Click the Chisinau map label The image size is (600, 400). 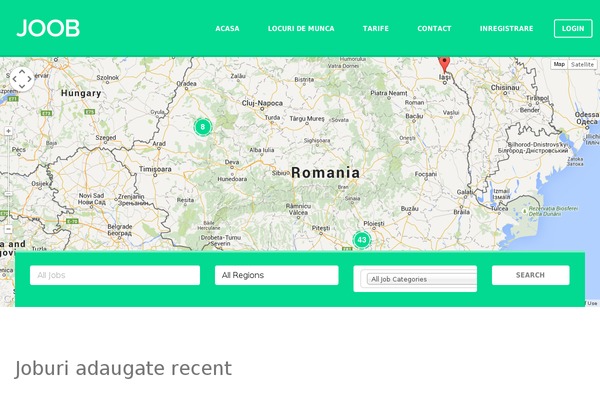pyautogui.click(x=505, y=88)
